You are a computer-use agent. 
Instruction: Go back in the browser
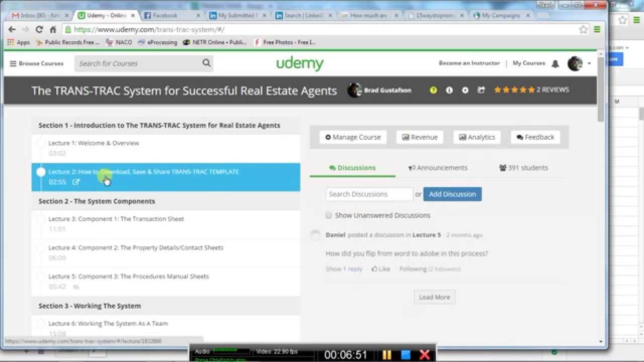pyautogui.click(x=12, y=30)
